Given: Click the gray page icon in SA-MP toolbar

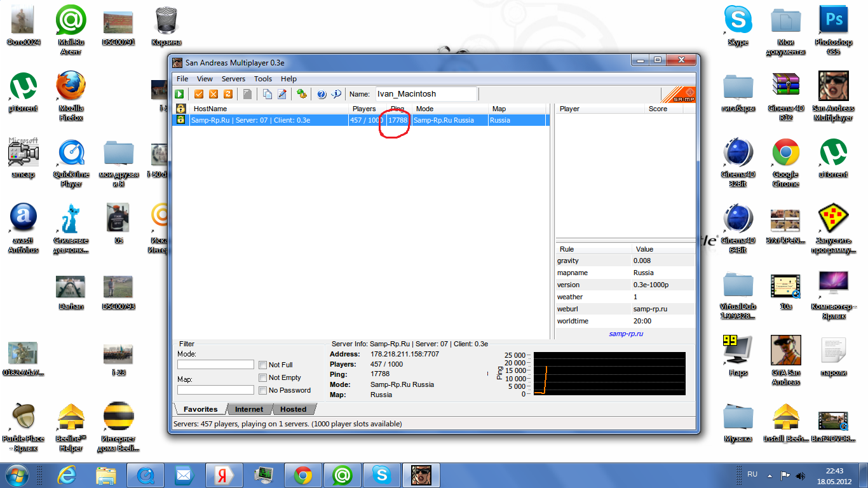Looking at the screenshot, I should tap(247, 94).
